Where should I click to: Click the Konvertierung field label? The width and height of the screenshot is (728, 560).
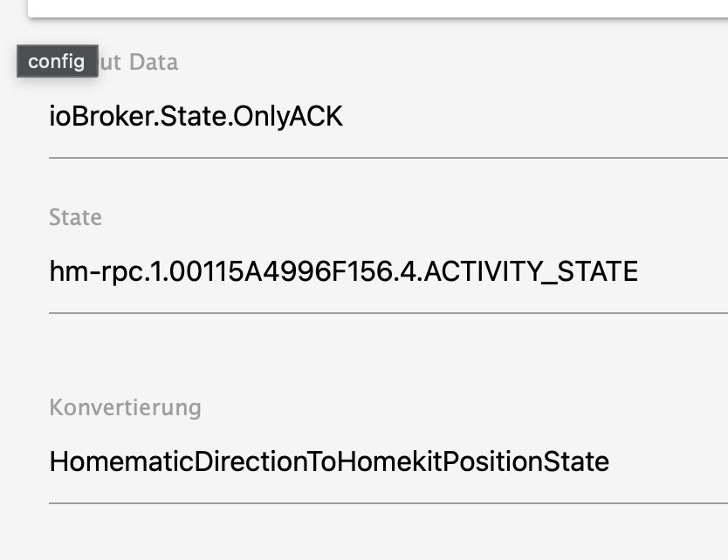(125, 407)
